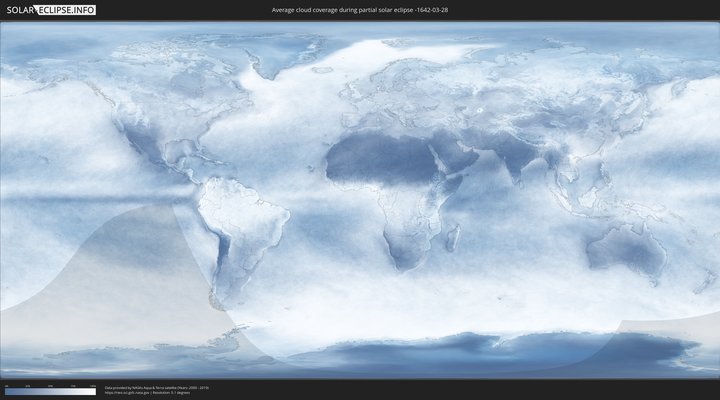This screenshot has width=720, height=400.
Task: Click the NASA Aqua & Terra data credit
Action: 157,386
